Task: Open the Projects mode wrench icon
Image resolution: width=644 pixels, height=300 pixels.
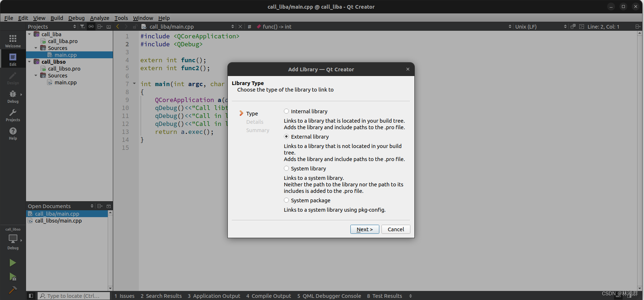Action: (x=13, y=115)
